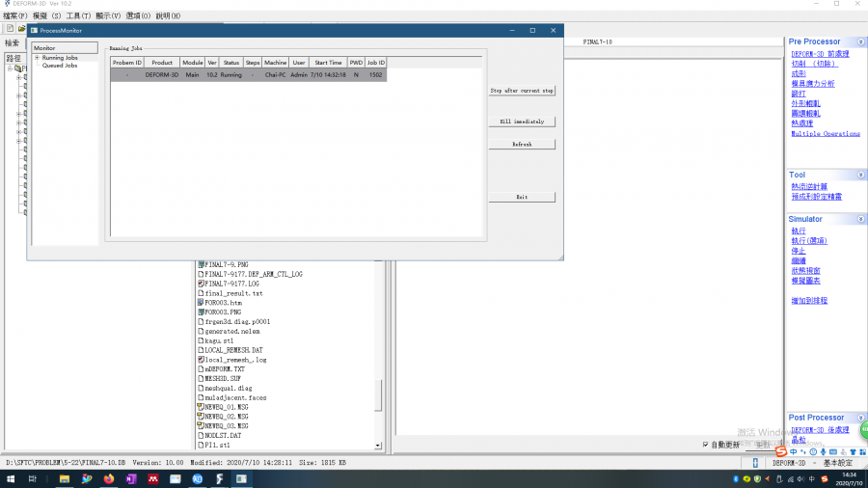Click the New file icon in toolbar
Screen dimensions: 868x488
(9, 29)
